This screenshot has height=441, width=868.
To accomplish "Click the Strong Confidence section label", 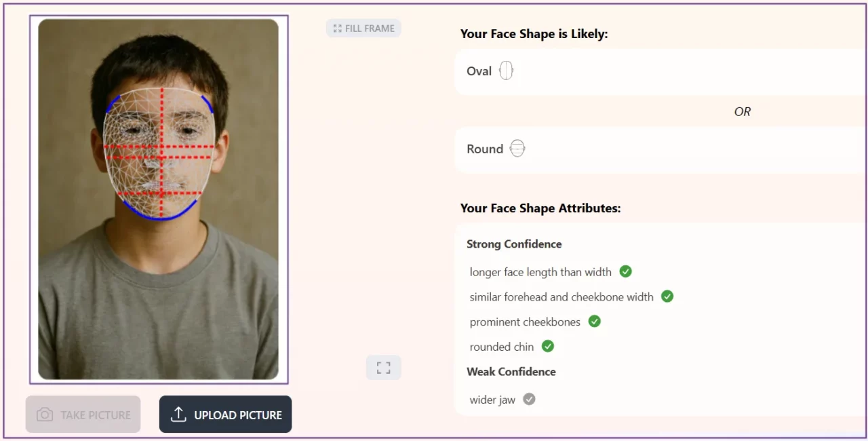I will pos(514,244).
